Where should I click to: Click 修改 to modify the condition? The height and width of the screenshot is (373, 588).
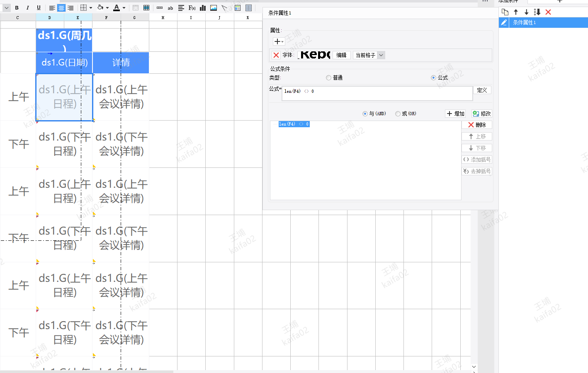pyautogui.click(x=482, y=114)
